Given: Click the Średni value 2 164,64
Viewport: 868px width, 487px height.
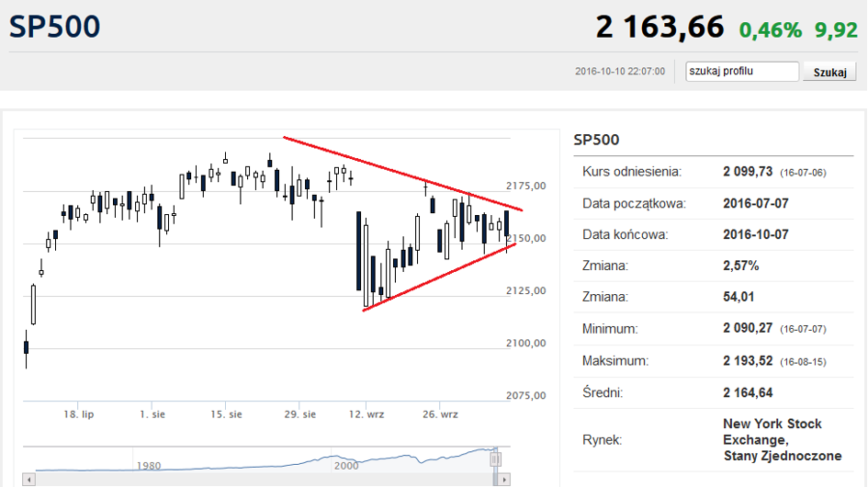Looking at the screenshot, I should pos(748,392).
